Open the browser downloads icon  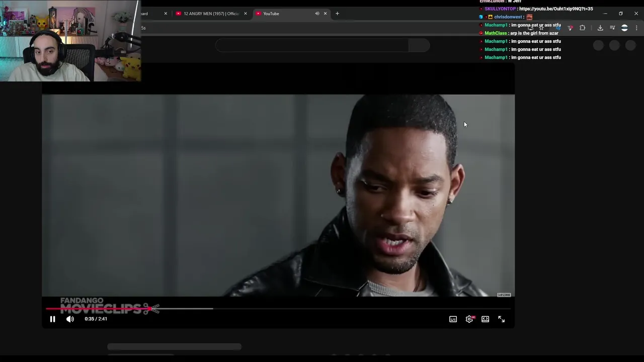(x=600, y=28)
